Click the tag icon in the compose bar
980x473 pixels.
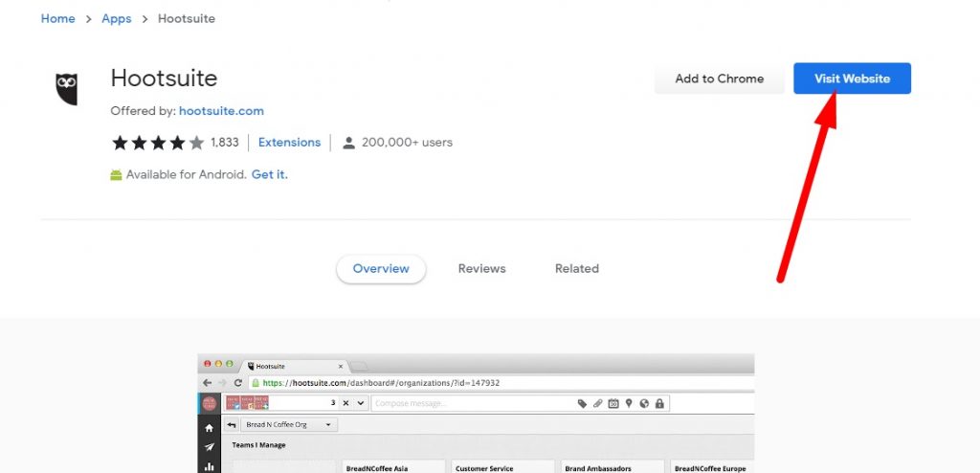tap(582, 403)
